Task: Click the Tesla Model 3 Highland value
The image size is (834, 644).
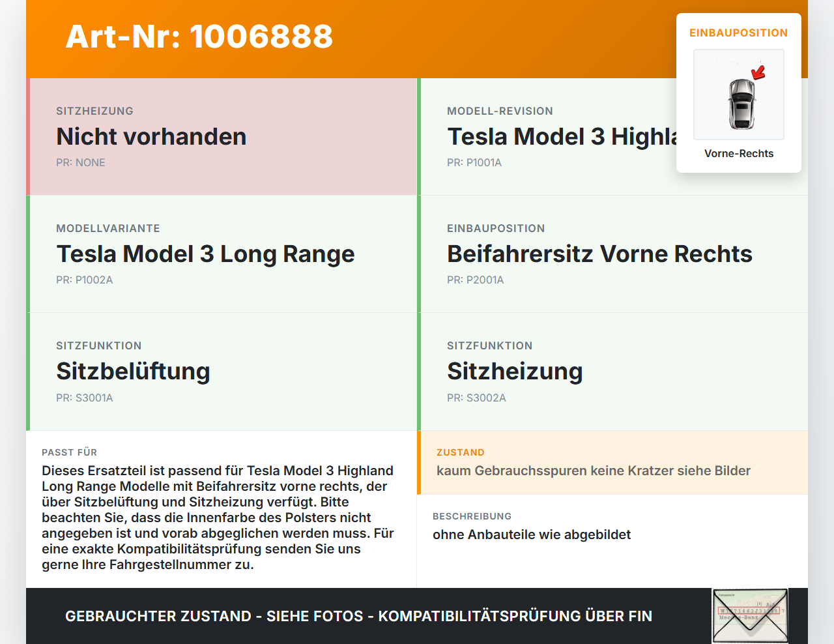Action: [562, 136]
